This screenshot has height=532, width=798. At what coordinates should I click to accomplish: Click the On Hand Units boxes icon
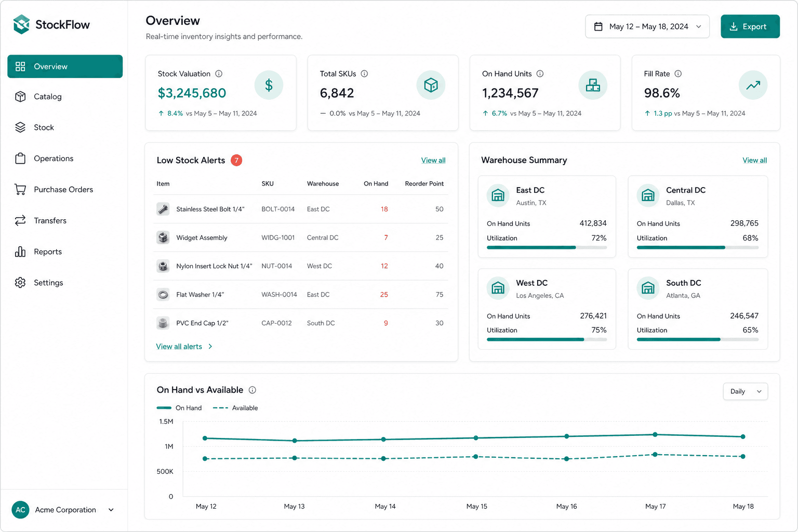(x=593, y=85)
